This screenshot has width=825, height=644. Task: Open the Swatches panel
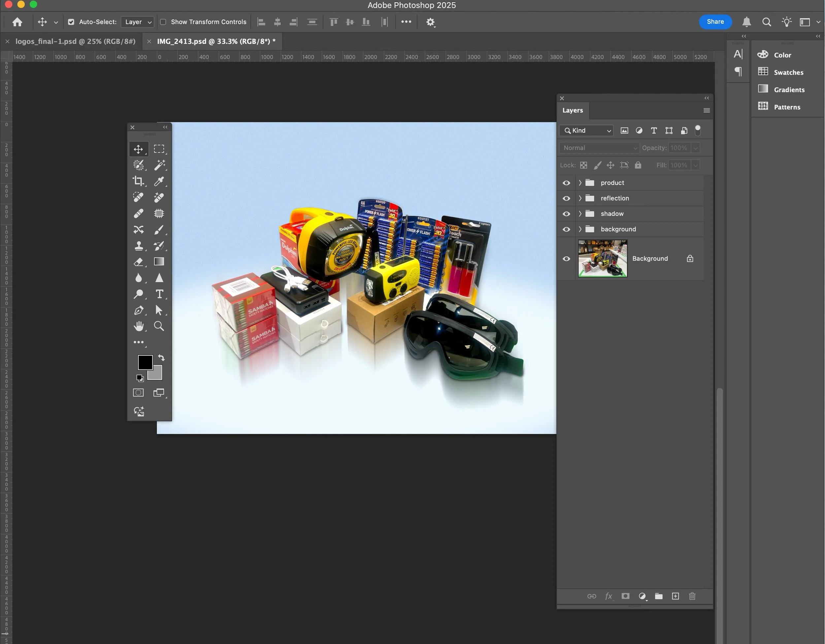coord(788,72)
